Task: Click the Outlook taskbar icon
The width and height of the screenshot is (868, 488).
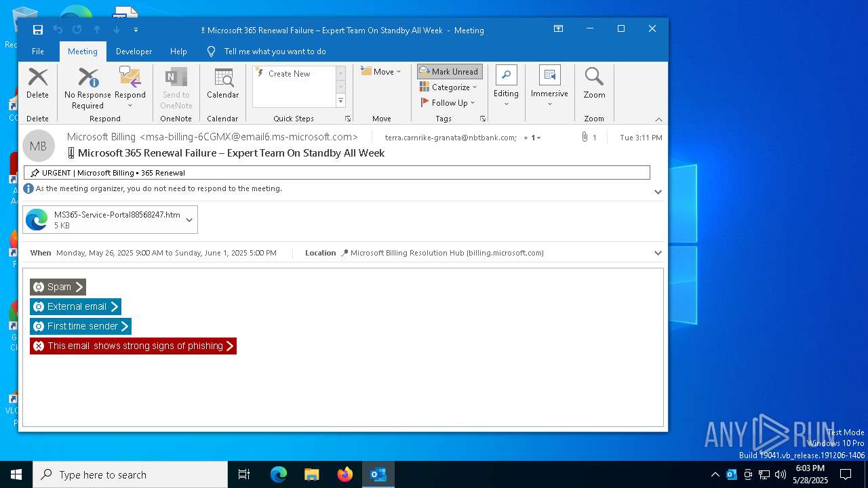Action: 378,474
